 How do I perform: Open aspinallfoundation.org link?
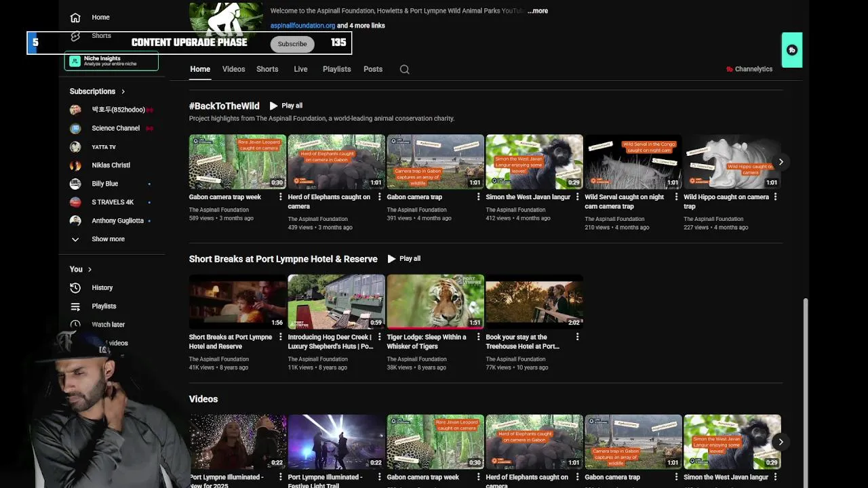302,26
